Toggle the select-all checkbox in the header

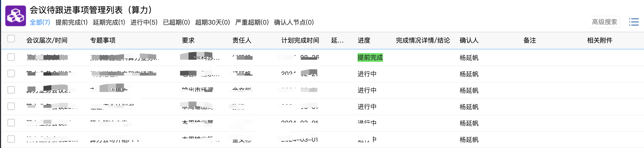pyautogui.click(x=11, y=39)
